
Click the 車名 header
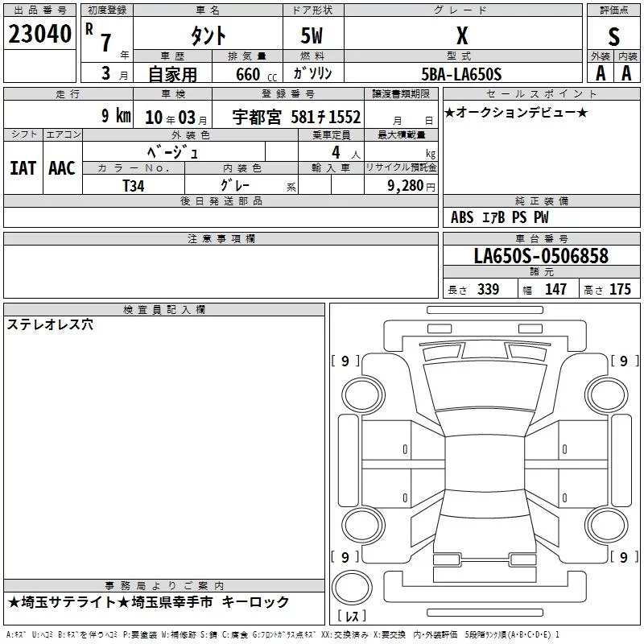[x=208, y=10]
